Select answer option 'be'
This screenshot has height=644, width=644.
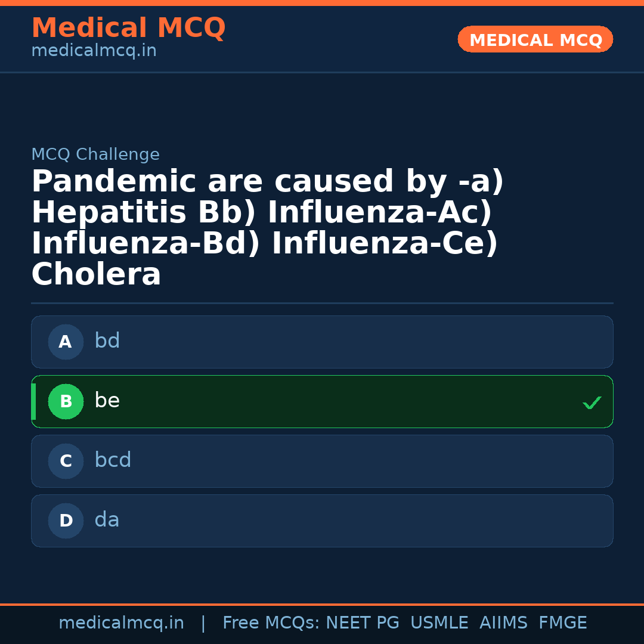322,401
